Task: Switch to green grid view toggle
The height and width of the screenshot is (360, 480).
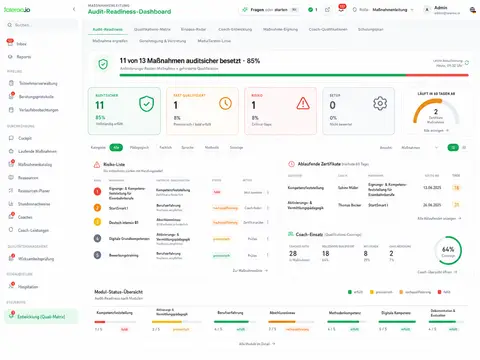Action: pyautogui.click(x=453, y=147)
